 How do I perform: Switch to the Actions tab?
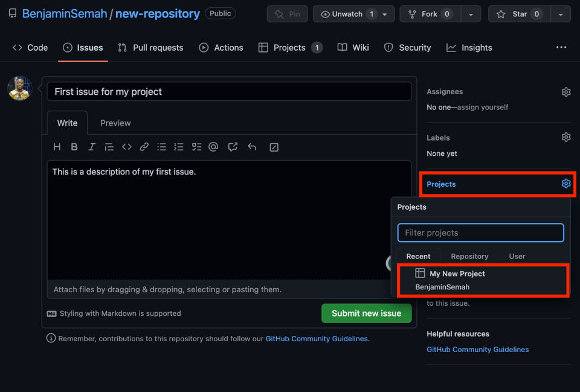click(221, 48)
